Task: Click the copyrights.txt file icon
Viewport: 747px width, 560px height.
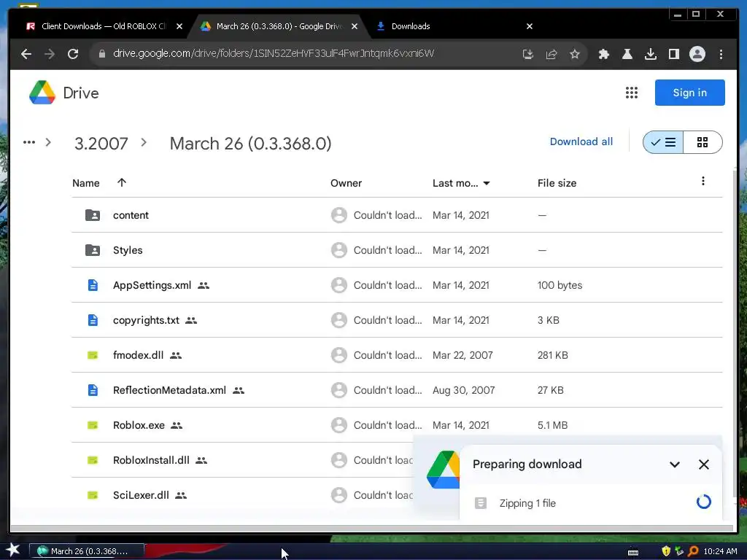Action: tap(93, 320)
